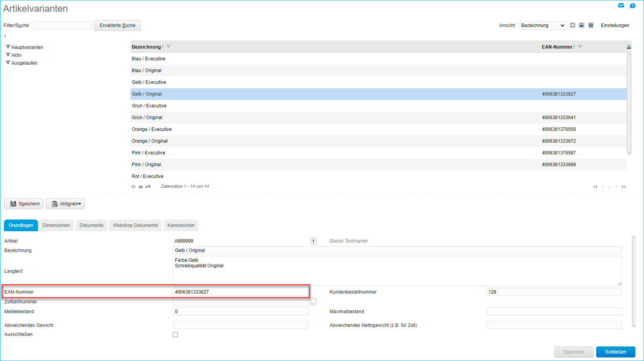Switch to list-only view layout icon

[x=572, y=25]
